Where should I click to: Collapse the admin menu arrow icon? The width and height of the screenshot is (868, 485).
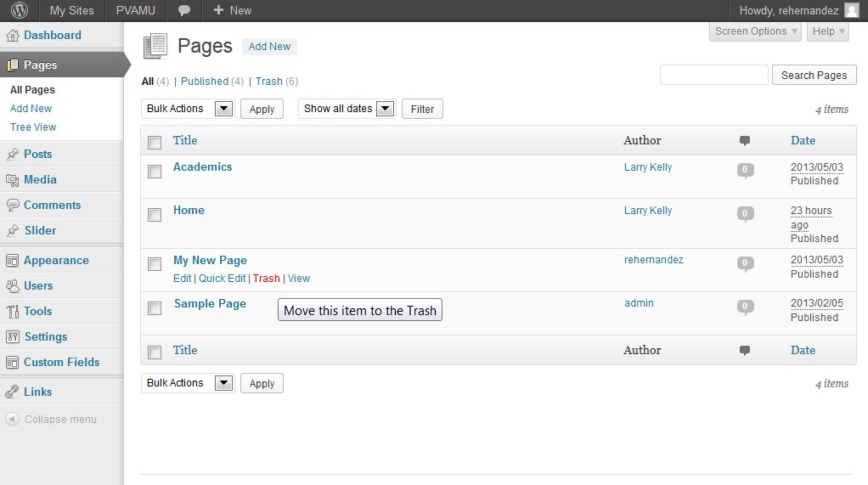[12, 420]
